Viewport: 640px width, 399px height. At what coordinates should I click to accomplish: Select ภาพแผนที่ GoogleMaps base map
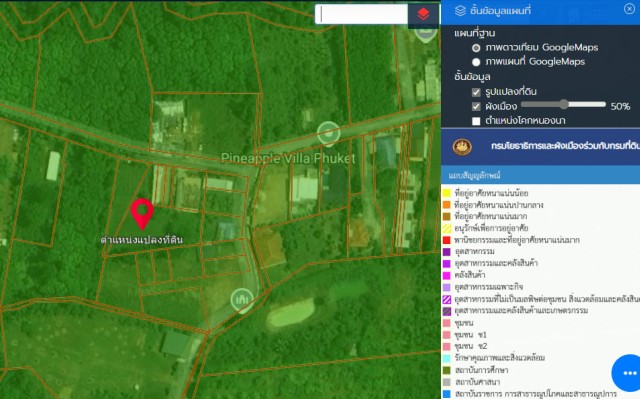click(476, 62)
